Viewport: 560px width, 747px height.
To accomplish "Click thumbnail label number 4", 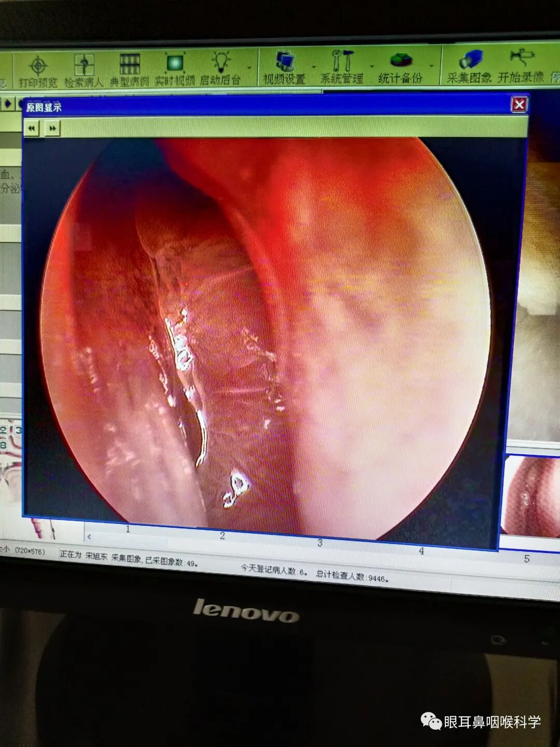I will click(421, 551).
